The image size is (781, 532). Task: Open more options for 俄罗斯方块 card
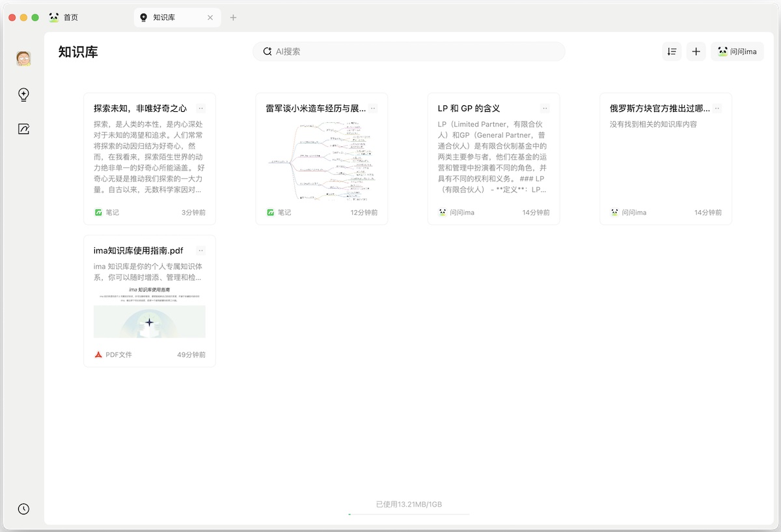click(x=717, y=109)
